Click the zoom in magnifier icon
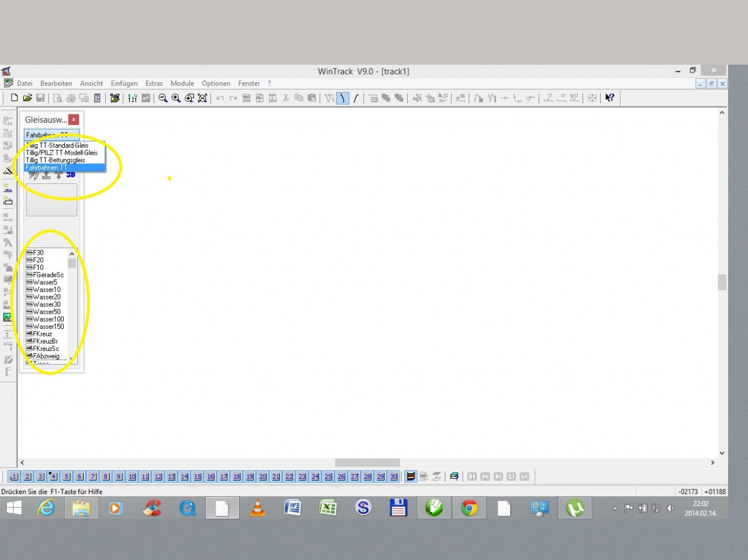Image resolution: width=748 pixels, height=560 pixels. pos(176,98)
